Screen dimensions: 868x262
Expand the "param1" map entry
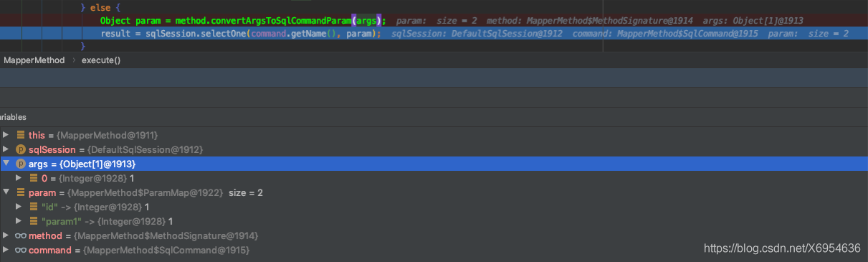[x=19, y=221]
